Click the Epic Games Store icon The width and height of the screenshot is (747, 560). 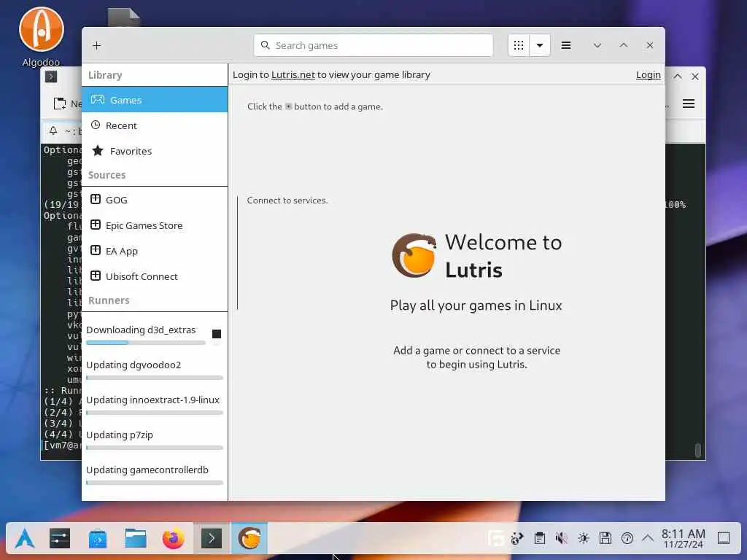[96, 225]
